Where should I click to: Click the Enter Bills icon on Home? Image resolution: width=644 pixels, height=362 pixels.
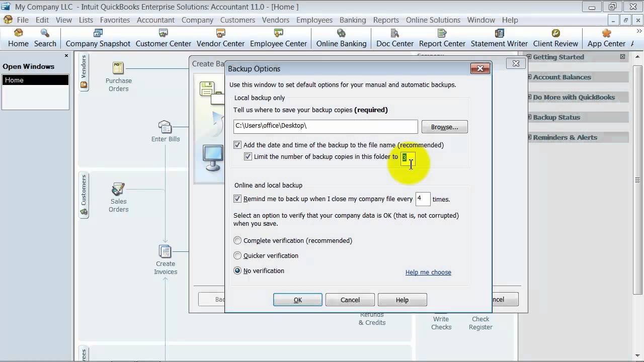click(165, 127)
